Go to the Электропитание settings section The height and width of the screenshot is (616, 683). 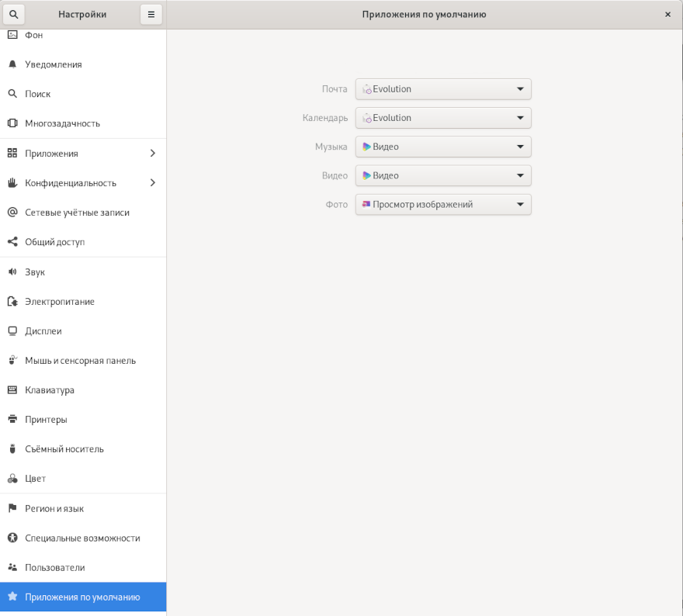click(60, 302)
